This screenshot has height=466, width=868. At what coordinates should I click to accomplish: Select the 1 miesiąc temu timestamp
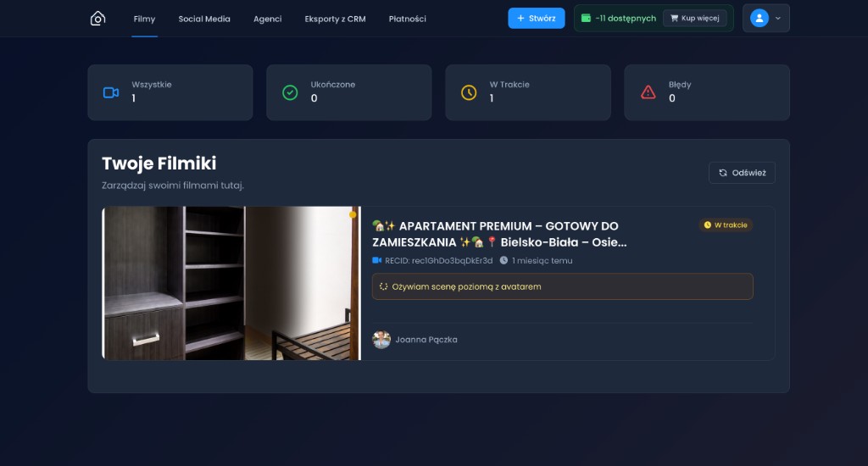click(542, 261)
